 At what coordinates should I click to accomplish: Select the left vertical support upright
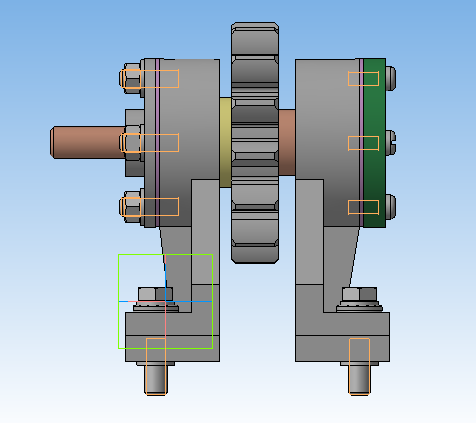coord(206,232)
